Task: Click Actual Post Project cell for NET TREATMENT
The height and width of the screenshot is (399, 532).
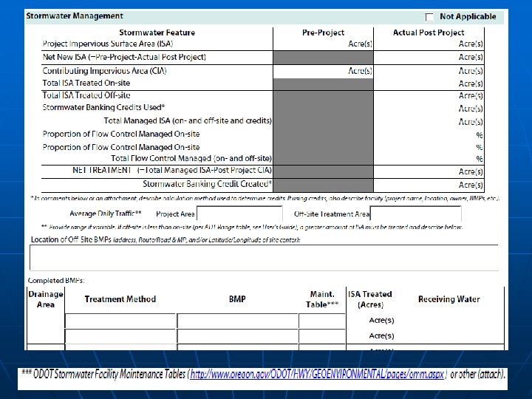Action: coord(429,171)
